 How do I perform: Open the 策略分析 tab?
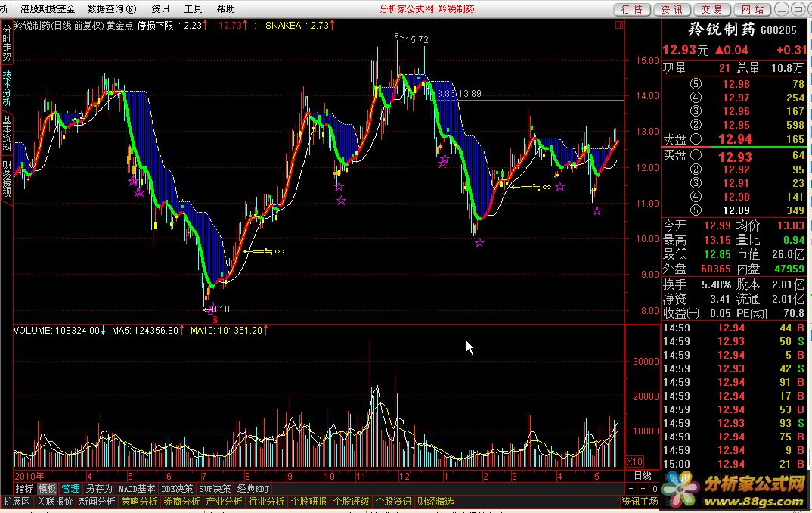click(139, 502)
